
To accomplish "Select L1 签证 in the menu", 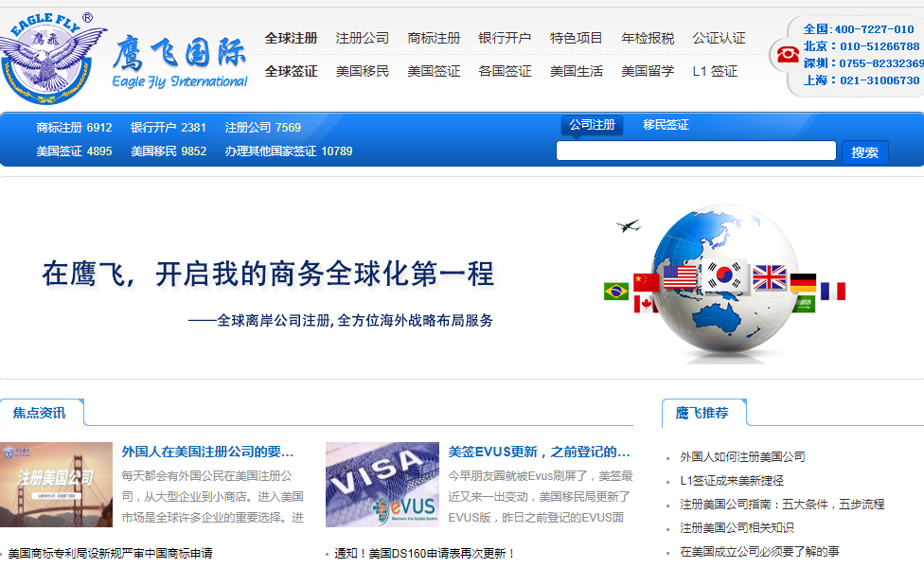I will click(715, 71).
